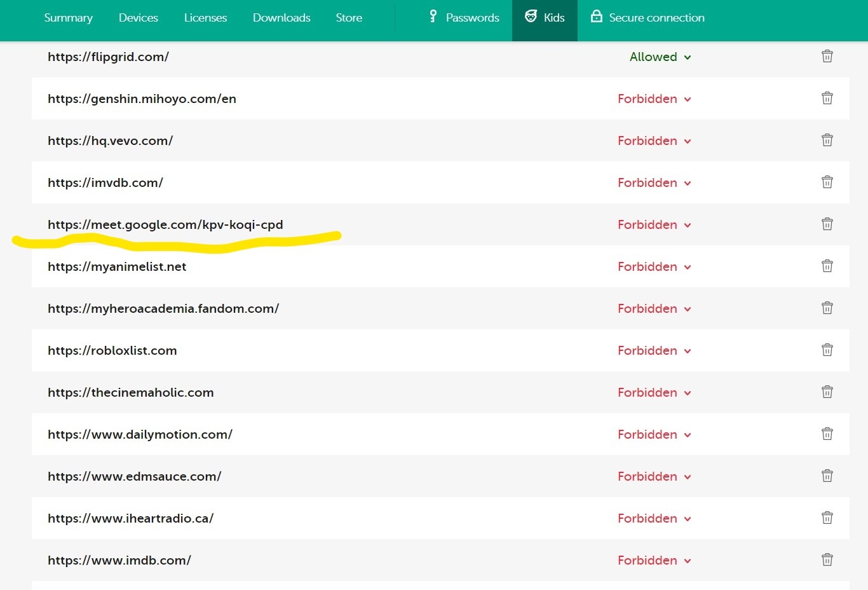Click the https://genshin.mihoyo.com/en URL text

[142, 99]
